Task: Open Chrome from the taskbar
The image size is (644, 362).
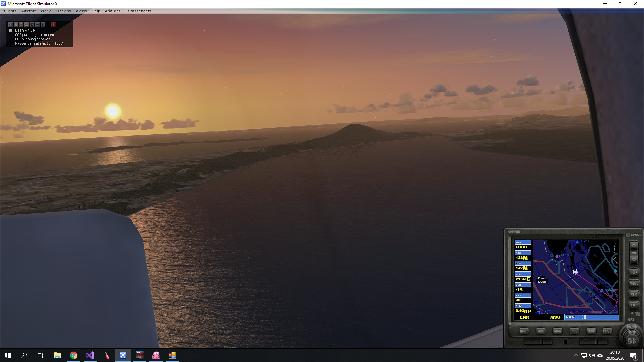Action: 74,355
